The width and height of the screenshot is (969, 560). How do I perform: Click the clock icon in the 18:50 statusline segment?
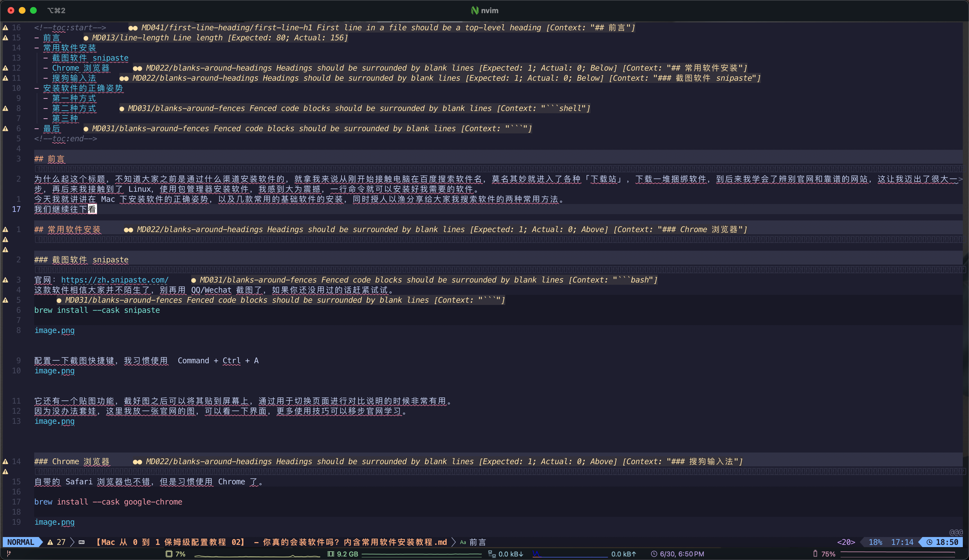click(929, 542)
